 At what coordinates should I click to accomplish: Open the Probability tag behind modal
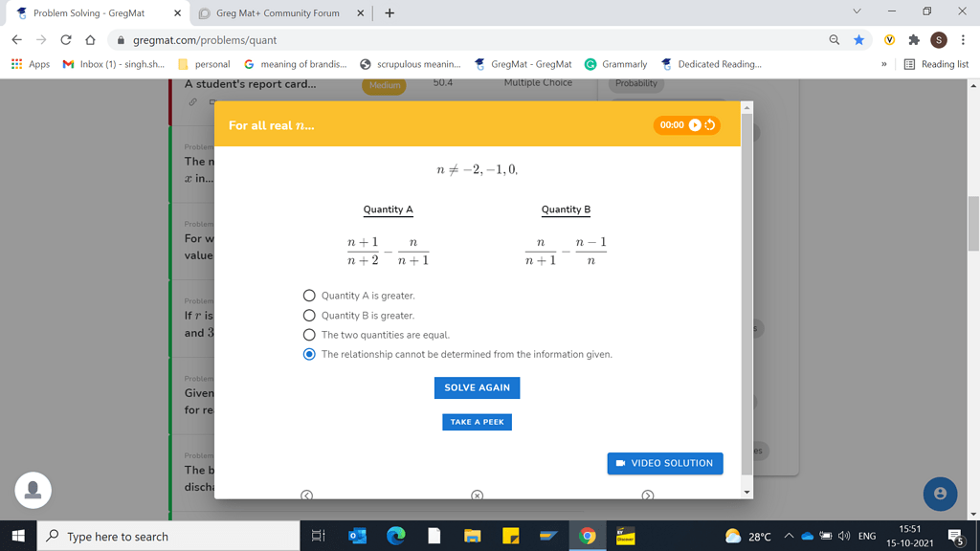(x=636, y=84)
